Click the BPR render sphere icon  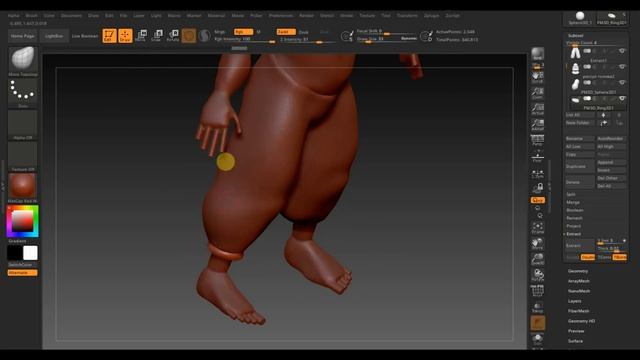(538, 53)
